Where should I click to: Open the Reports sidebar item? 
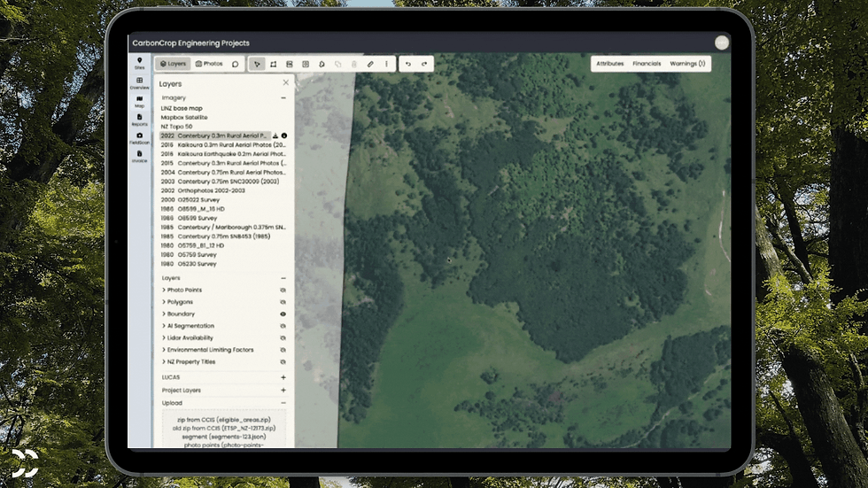coord(140,120)
